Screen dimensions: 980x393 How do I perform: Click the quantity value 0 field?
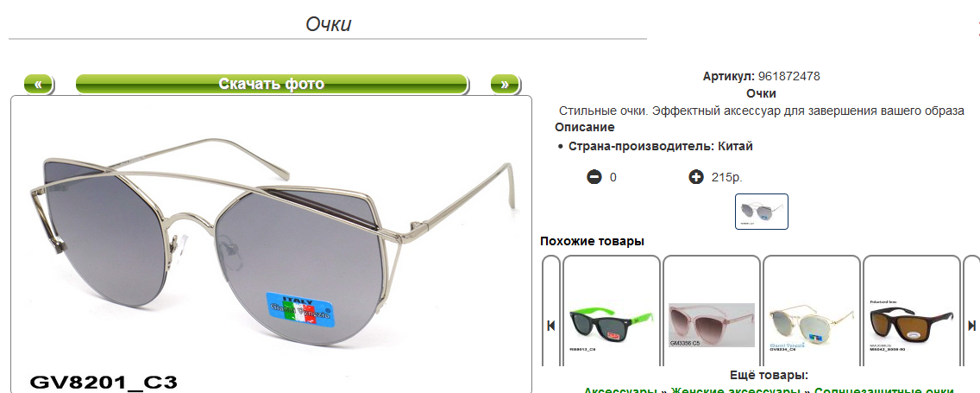coord(613,177)
